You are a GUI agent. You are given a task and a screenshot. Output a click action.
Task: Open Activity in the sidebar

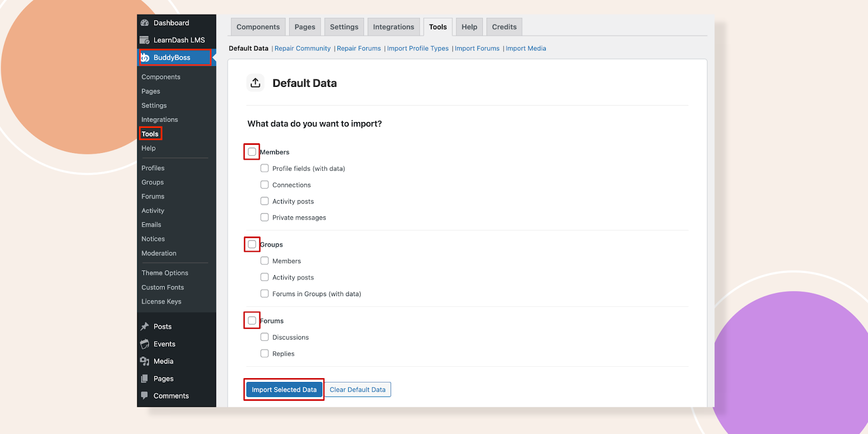[153, 210]
